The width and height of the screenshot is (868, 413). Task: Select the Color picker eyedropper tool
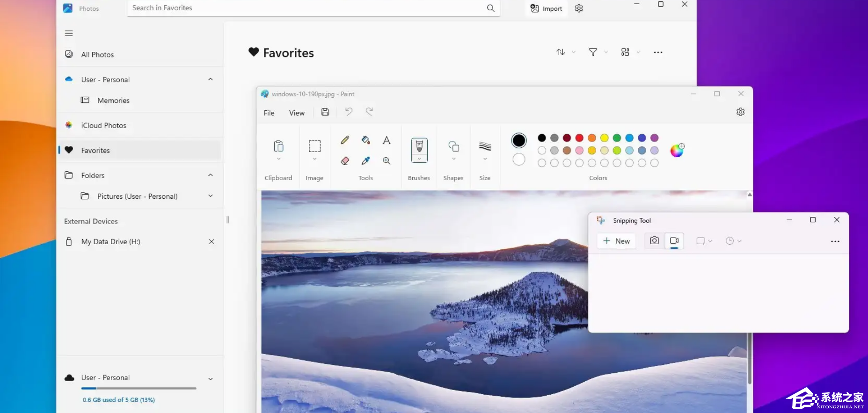[365, 161]
